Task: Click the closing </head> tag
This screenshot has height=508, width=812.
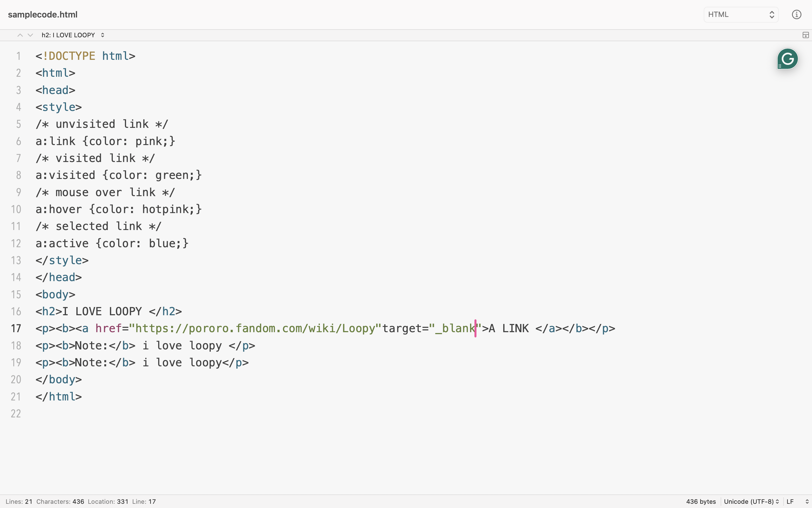Action: pos(59,277)
